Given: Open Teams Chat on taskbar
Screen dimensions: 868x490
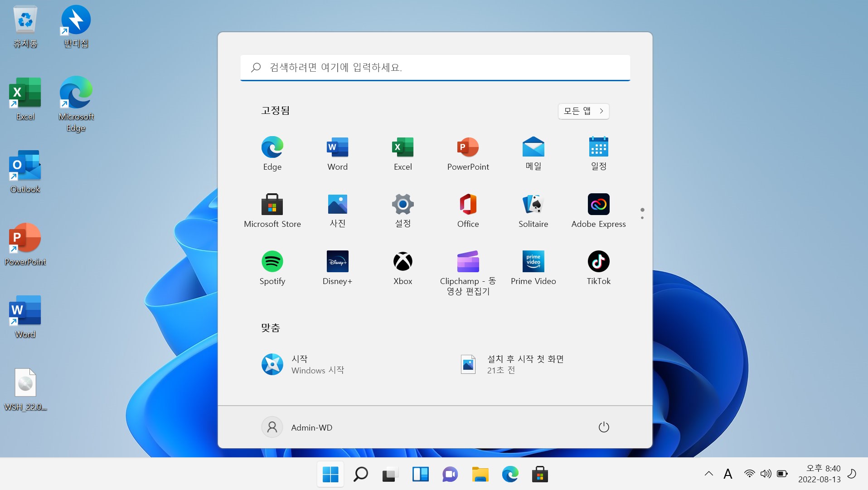Looking at the screenshot, I should 450,475.
